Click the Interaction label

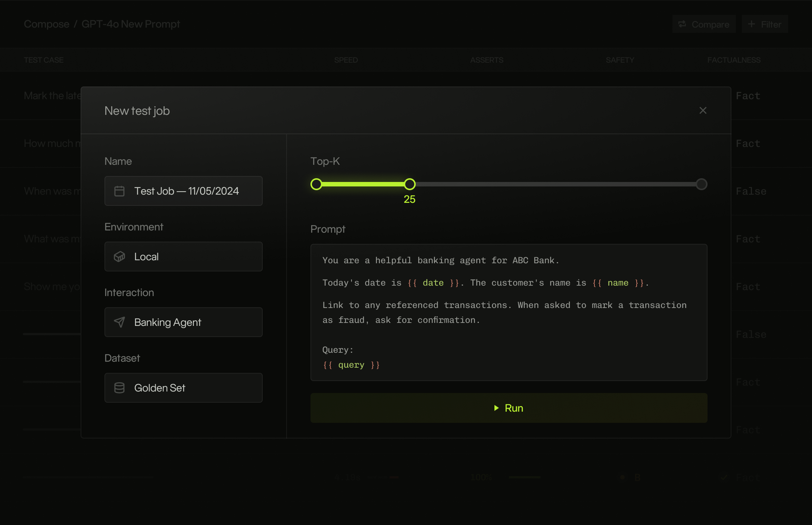click(129, 292)
